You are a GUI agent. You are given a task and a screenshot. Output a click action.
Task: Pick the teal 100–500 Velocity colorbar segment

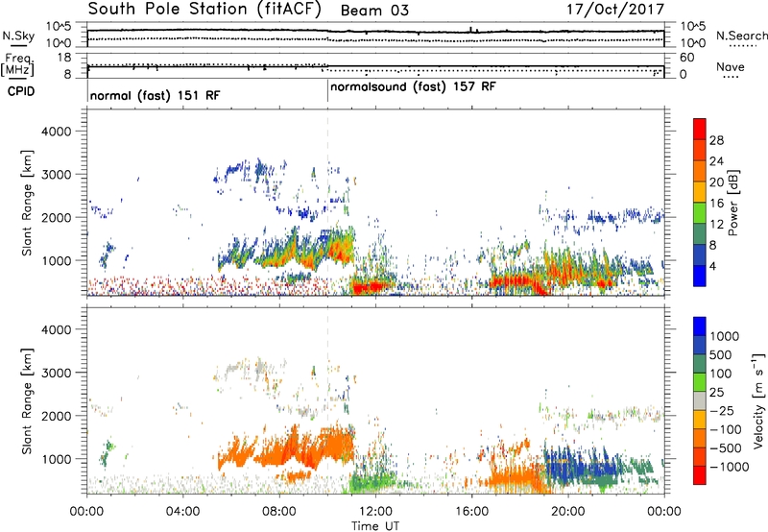[x=700, y=364]
